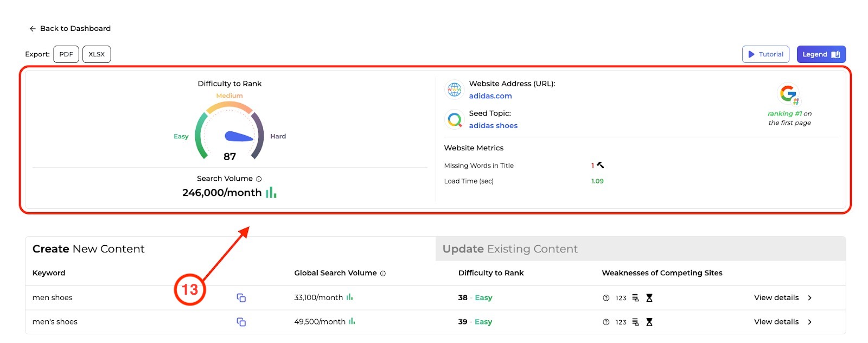
Task: Click hourglass weakness icon in men shoes row
Action: tap(649, 298)
